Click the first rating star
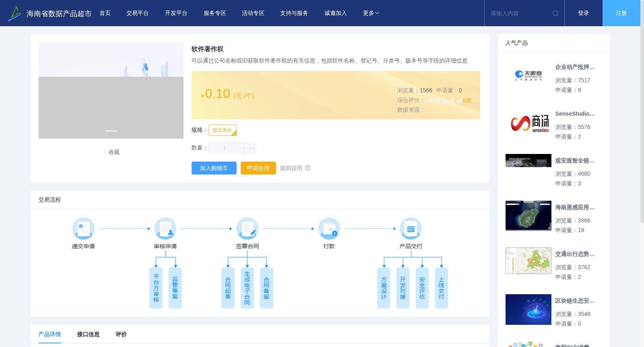 (431, 100)
